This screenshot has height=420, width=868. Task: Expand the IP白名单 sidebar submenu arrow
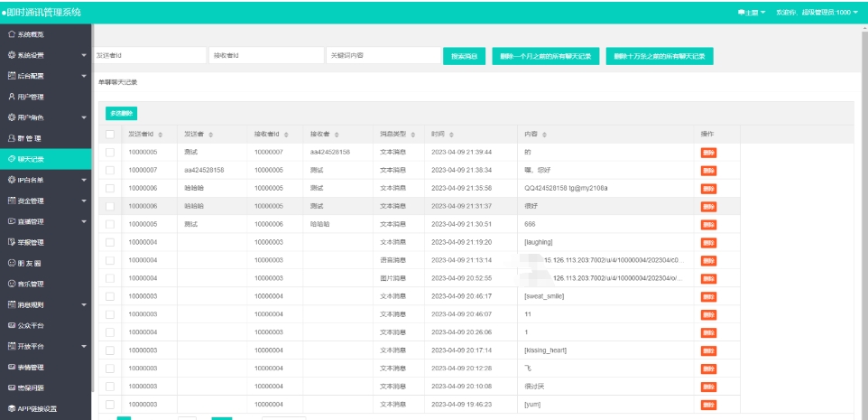click(84, 180)
